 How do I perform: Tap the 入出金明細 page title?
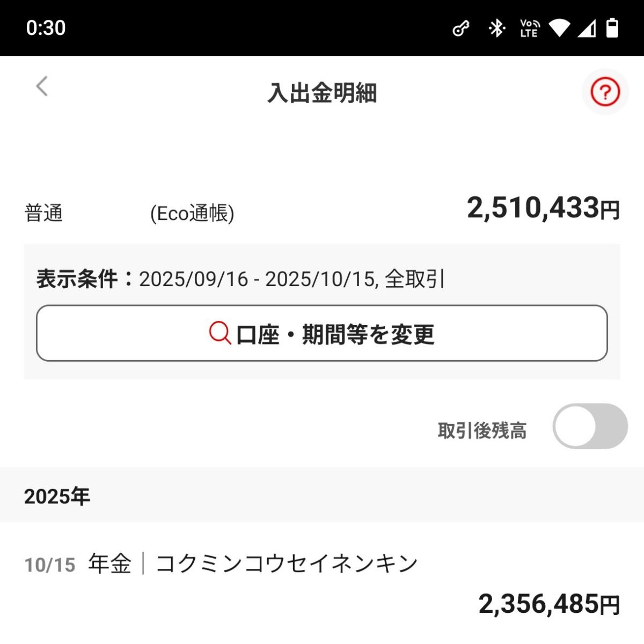point(322,93)
